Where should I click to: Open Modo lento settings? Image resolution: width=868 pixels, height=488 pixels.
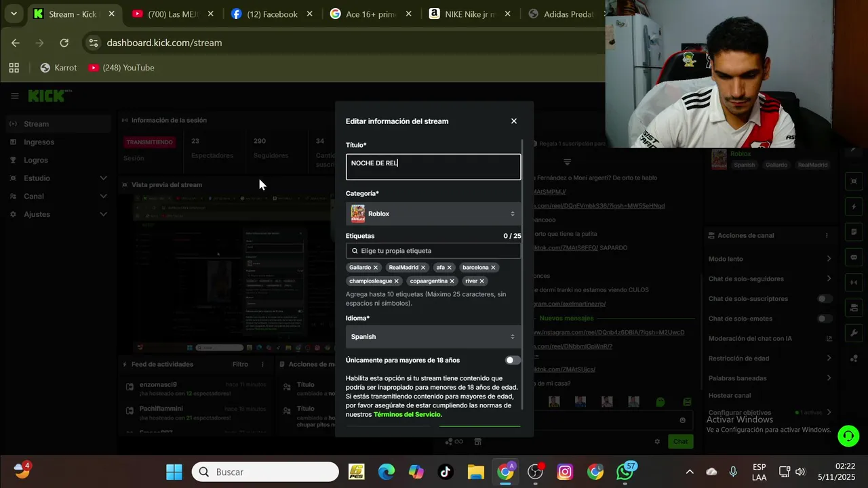click(770, 259)
